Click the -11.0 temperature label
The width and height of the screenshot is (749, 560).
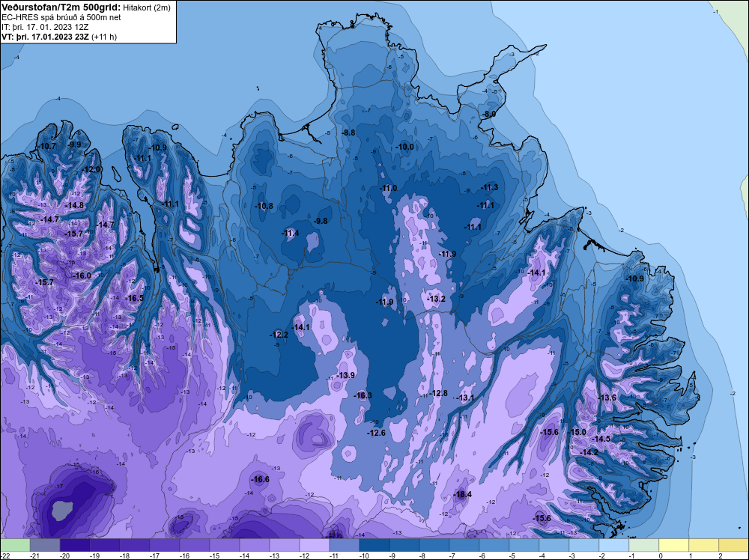tap(388, 188)
